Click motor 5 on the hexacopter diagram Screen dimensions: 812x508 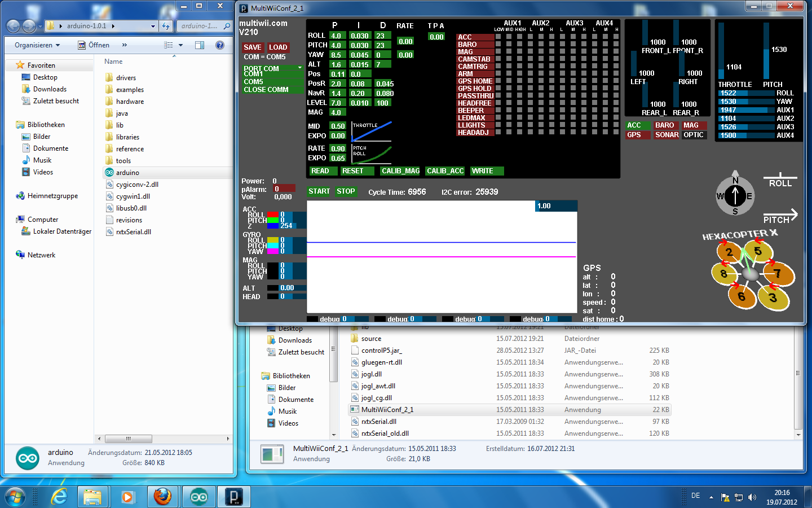[758, 251]
